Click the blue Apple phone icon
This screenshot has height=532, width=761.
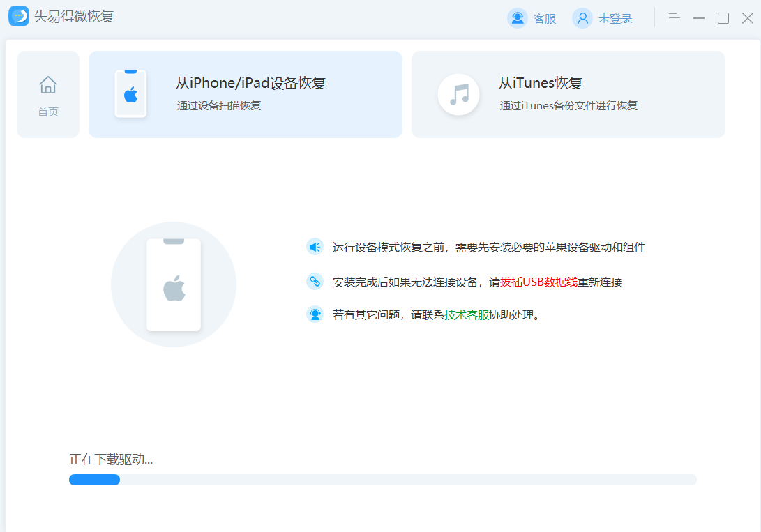pyautogui.click(x=130, y=94)
